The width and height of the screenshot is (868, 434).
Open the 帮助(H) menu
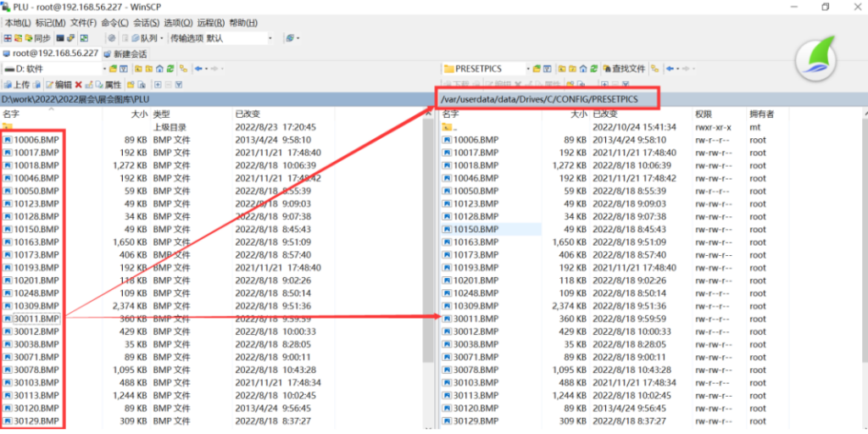click(x=243, y=23)
